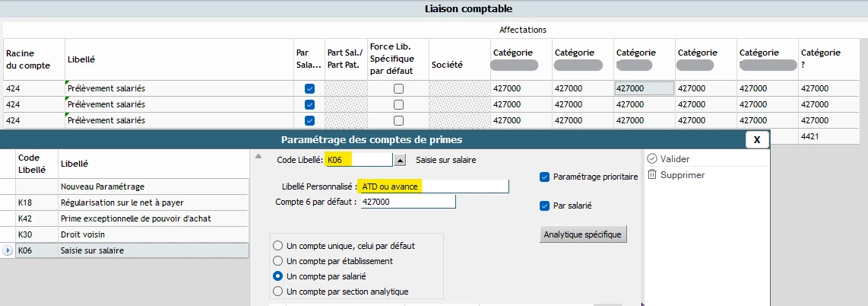This screenshot has width=868, height=306.
Task: Select 'Un compte par section analytique'
Action: 277,292
